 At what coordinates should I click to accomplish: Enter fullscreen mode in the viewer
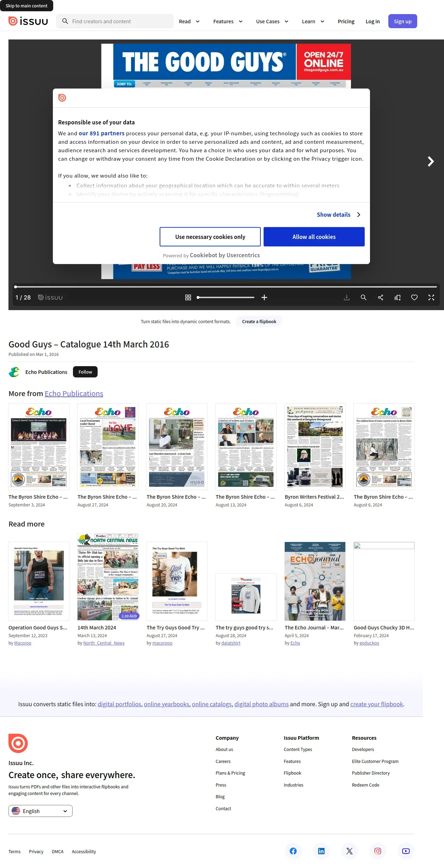coord(431,297)
